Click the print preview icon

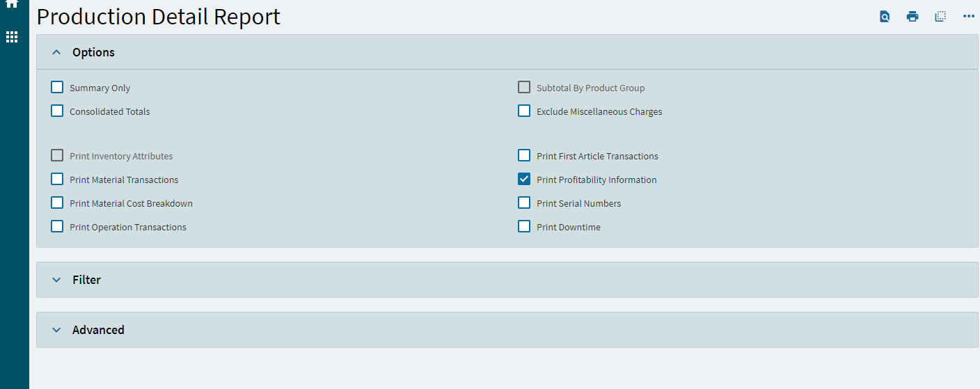(885, 17)
